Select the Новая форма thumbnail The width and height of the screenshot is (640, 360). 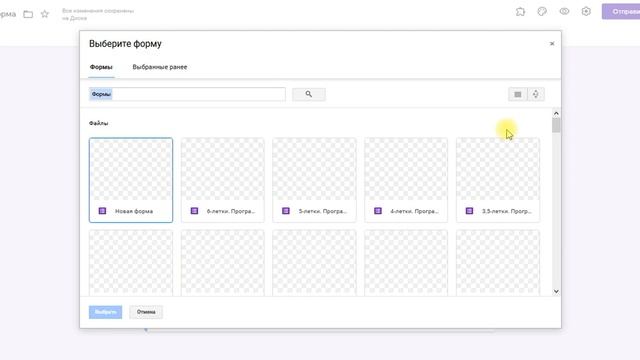point(131,180)
